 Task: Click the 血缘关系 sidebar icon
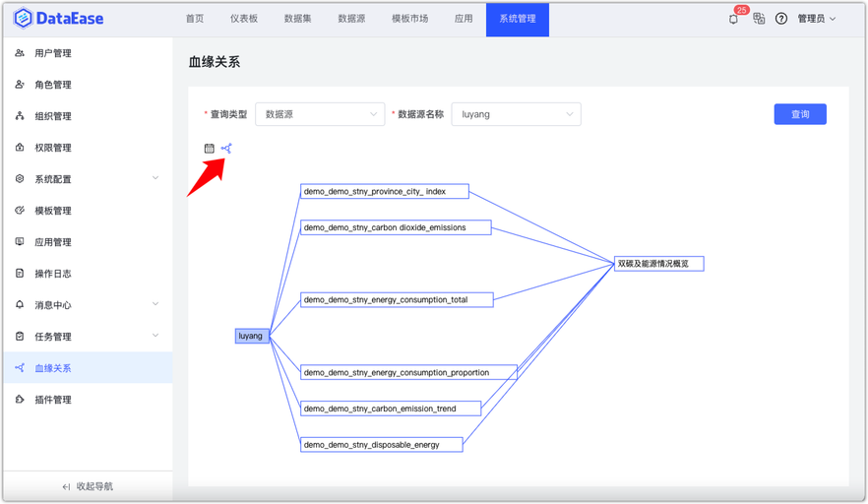click(20, 368)
